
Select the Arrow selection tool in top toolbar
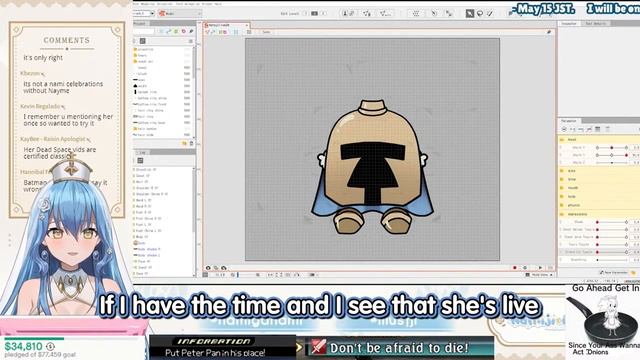tap(470, 13)
